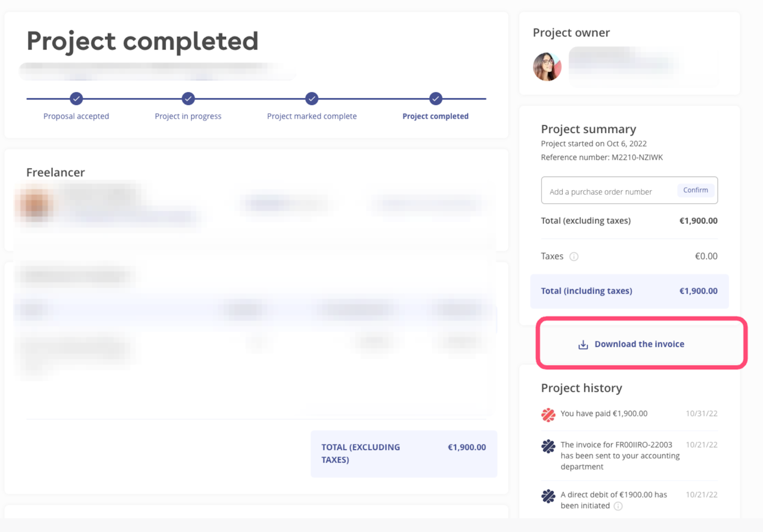
Task: Click the info icon after direct debit initiated
Action: [618, 506]
